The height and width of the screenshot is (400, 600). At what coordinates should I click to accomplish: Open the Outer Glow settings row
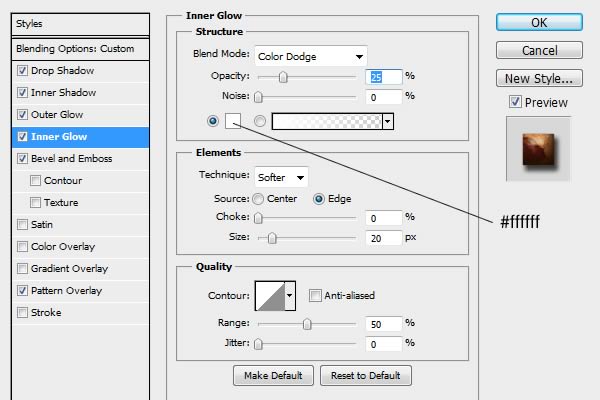[80, 114]
